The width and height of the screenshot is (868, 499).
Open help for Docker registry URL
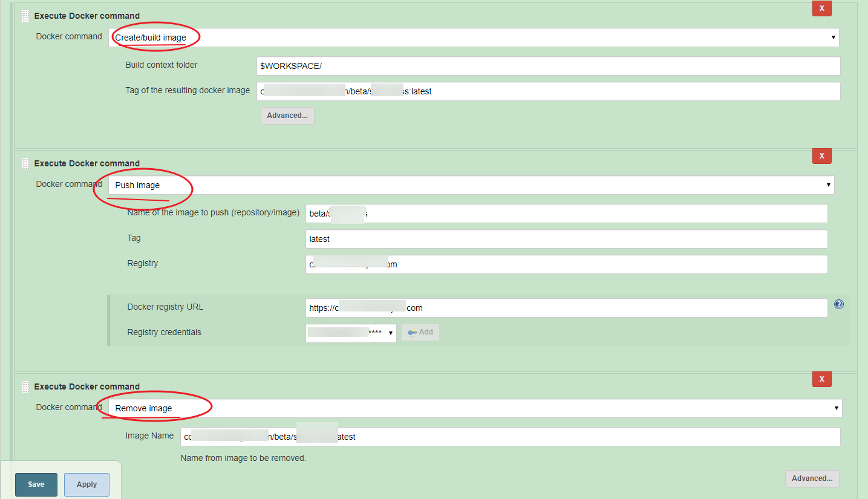[x=838, y=304]
